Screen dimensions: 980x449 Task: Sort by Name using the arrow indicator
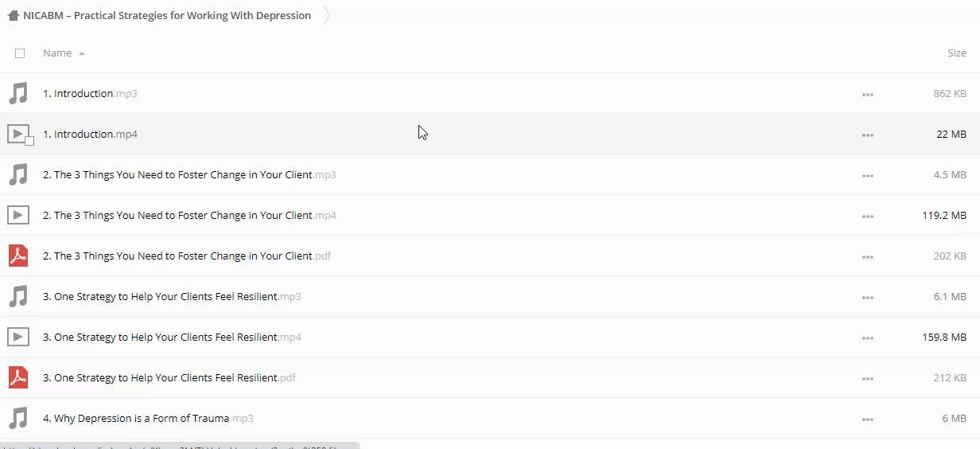pyautogui.click(x=82, y=53)
